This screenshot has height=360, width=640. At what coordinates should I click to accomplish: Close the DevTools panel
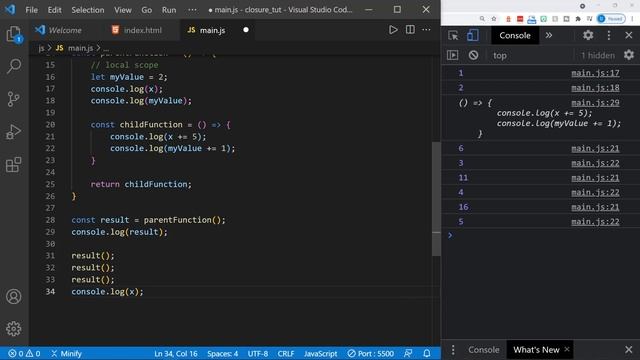(x=629, y=36)
